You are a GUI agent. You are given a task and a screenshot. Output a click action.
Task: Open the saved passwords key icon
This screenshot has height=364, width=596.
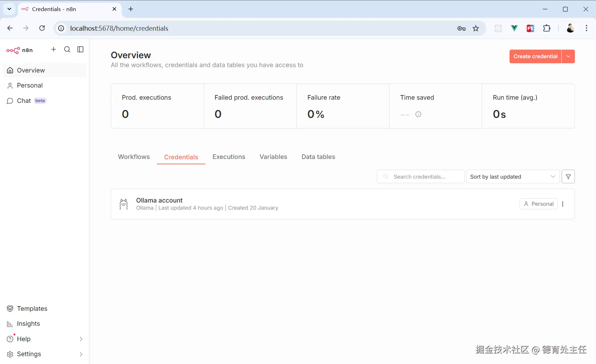[461, 29]
